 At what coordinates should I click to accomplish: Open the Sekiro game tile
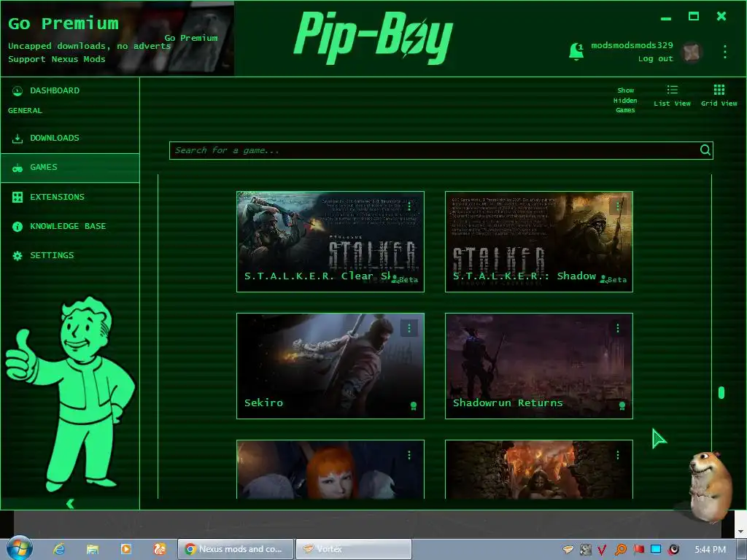(330, 366)
